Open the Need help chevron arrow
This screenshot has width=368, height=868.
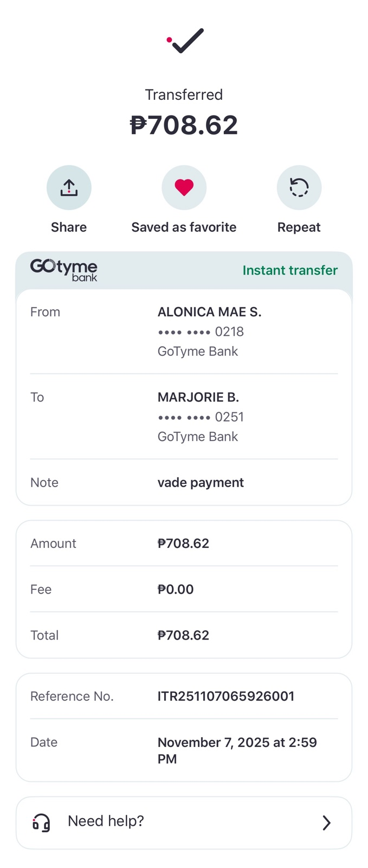pos(326,822)
